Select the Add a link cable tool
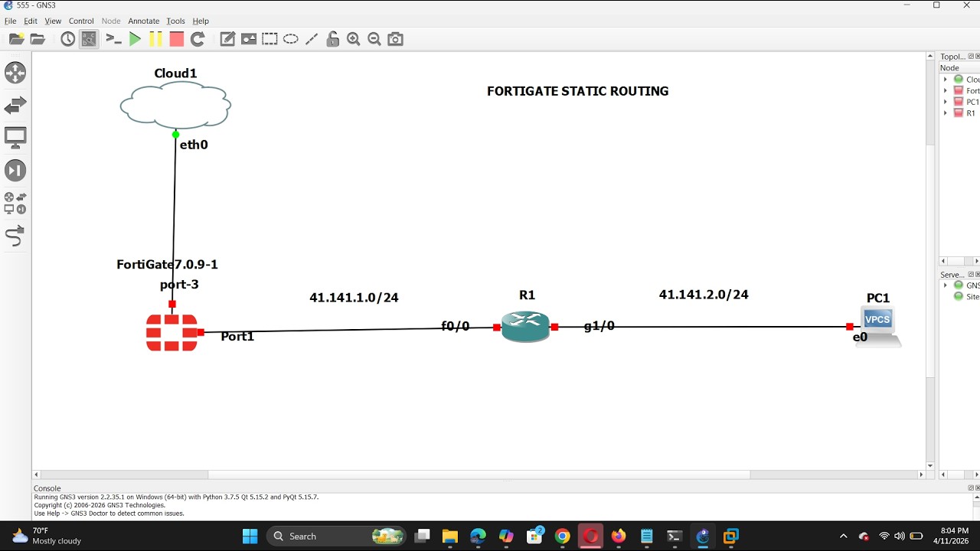 (15, 236)
